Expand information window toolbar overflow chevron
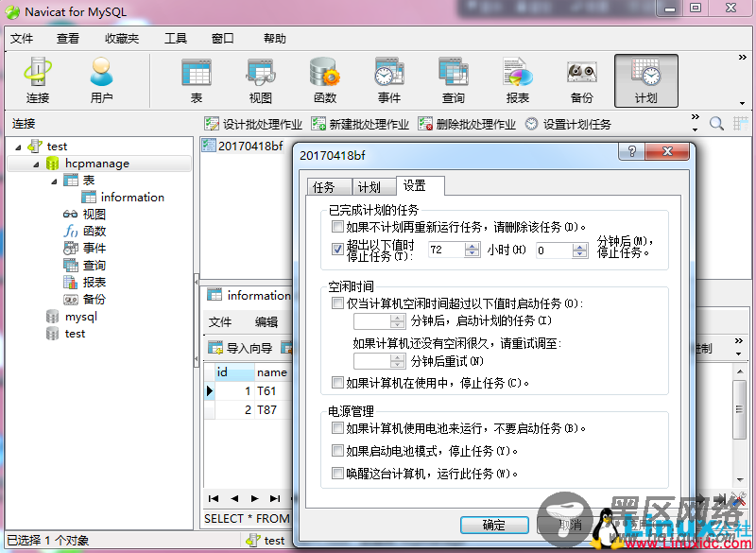Image resolution: width=756 pixels, height=553 pixels. click(738, 341)
